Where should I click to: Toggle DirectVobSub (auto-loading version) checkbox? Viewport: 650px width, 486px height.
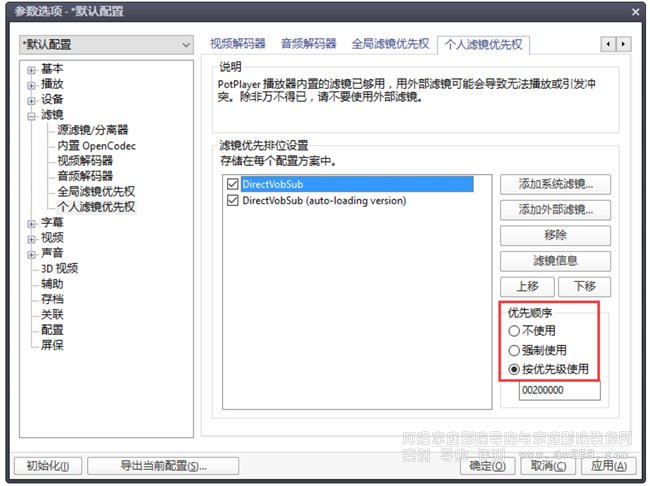coord(233,201)
